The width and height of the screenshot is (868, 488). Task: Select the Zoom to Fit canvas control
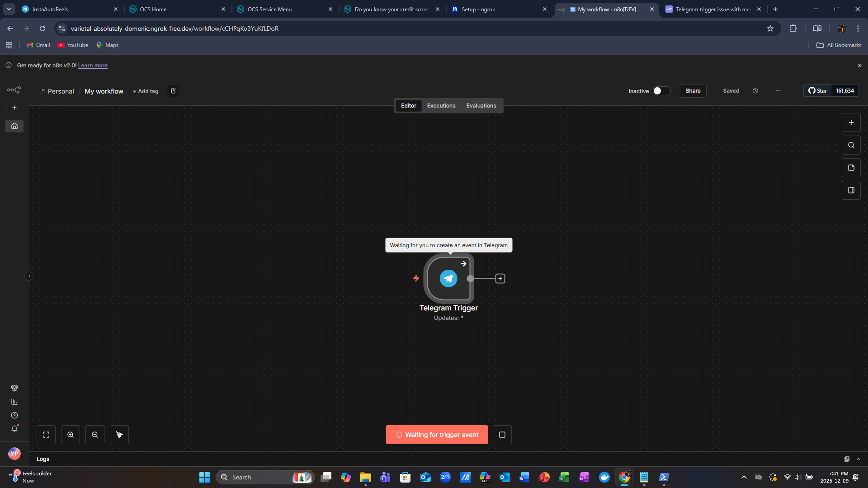(46, 434)
